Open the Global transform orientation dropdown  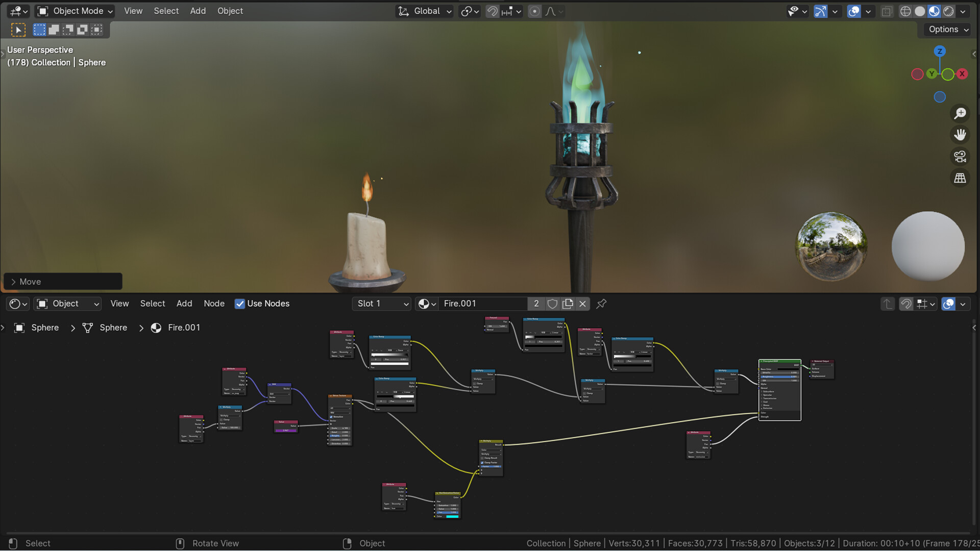[x=424, y=11]
